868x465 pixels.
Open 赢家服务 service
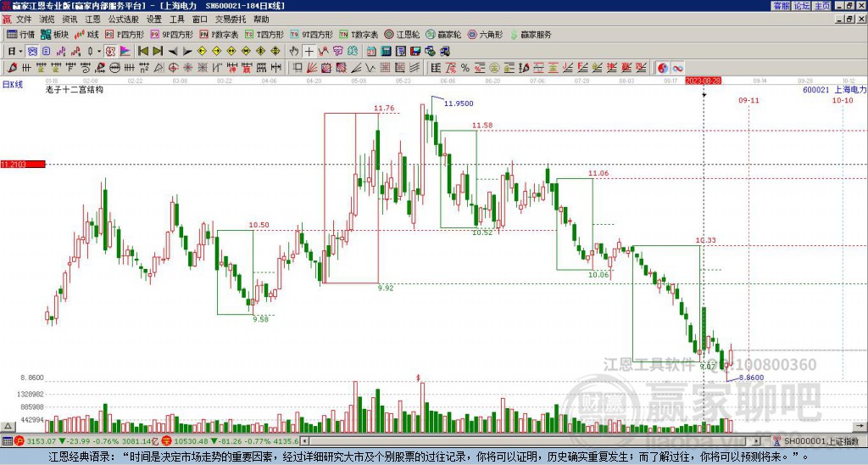531,34
